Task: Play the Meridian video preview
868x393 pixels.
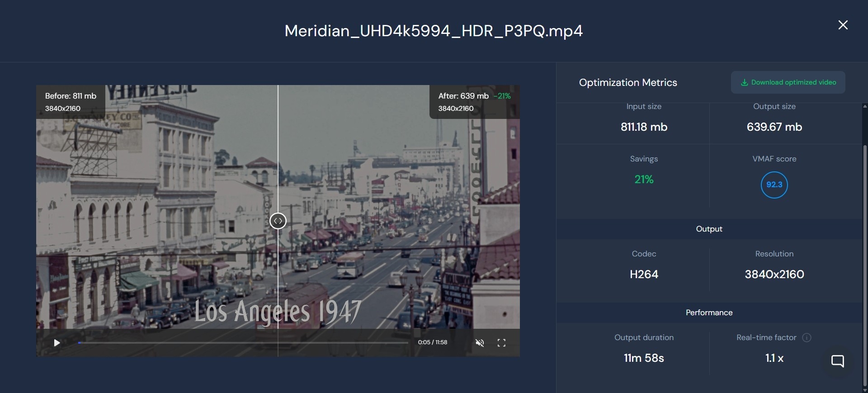Action: 57,343
